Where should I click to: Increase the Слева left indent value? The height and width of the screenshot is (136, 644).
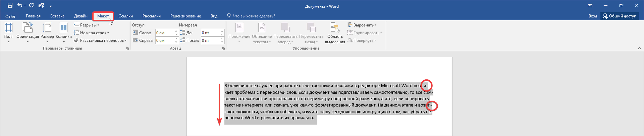click(x=176, y=31)
